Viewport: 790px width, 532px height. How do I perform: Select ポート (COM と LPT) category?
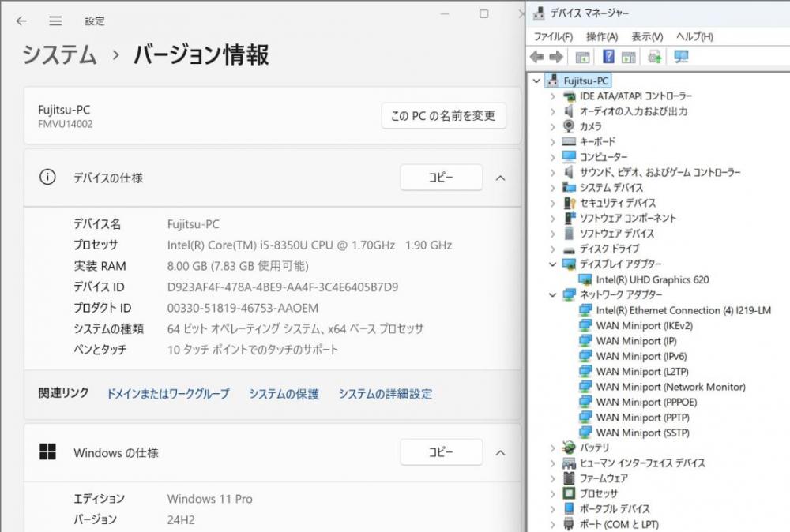(619, 524)
